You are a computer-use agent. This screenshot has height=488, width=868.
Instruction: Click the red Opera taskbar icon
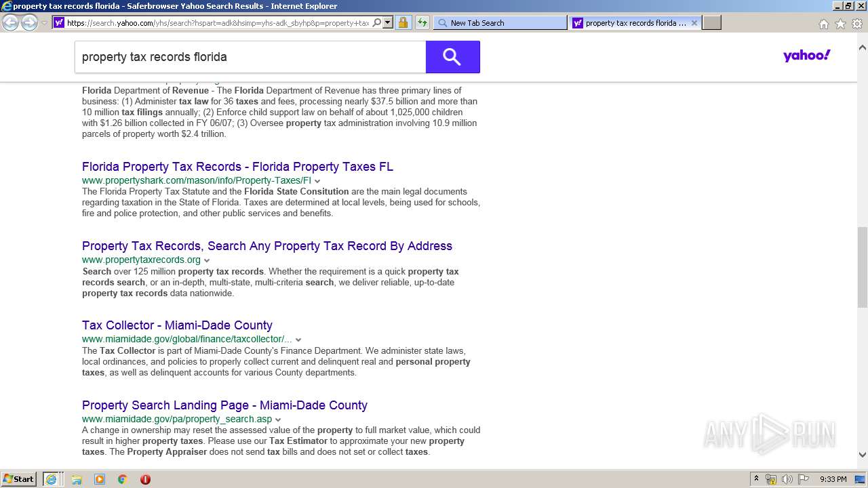pyautogui.click(x=145, y=479)
